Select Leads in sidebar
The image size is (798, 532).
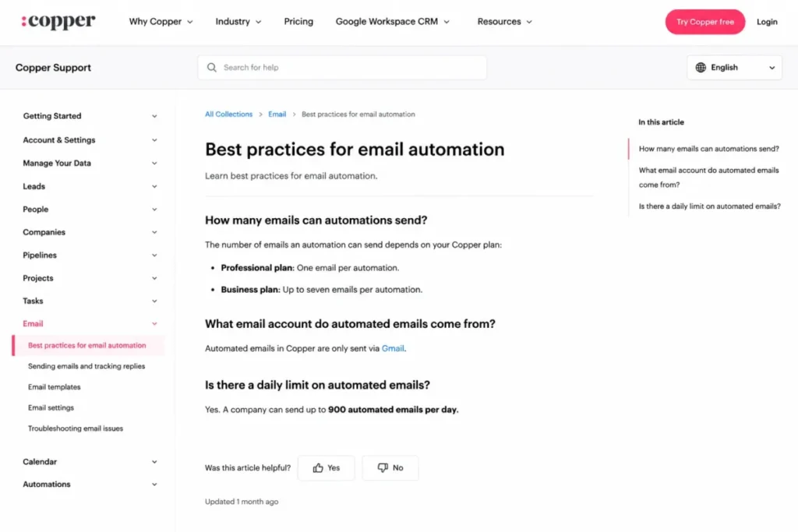click(x=34, y=186)
